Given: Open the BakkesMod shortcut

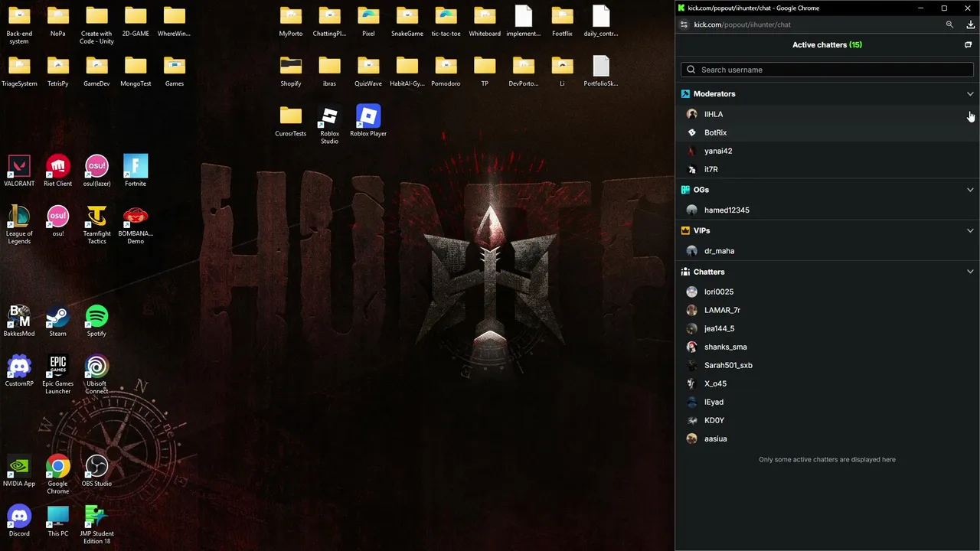Looking at the screenshot, I should [19, 321].
